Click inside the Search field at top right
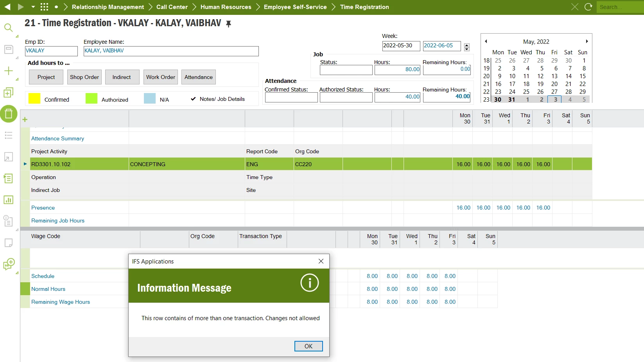 pyautogui.click(x=620, y=7)
